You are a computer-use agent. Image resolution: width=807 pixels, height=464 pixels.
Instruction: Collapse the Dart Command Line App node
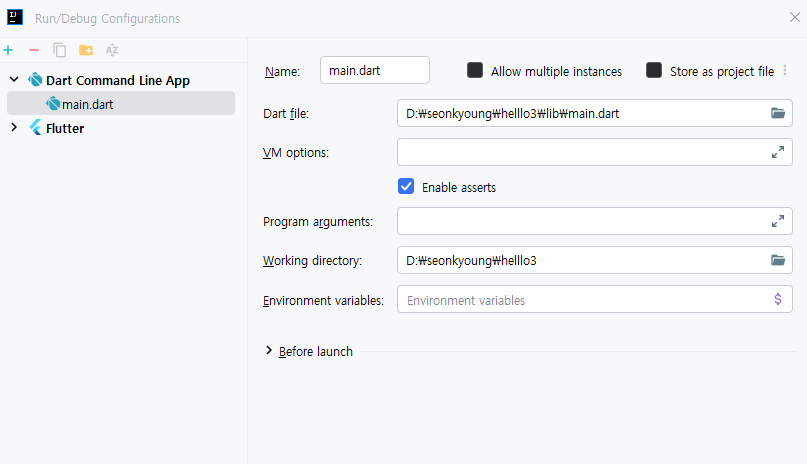click(14, 80)
